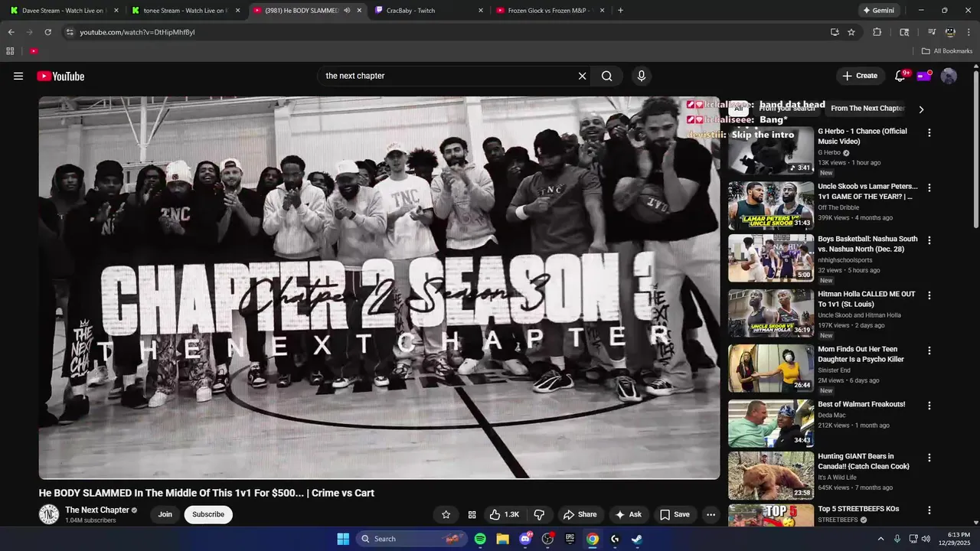Run search with the magnifier button
This screenshot has width=980, height=551.
[606, 76]
